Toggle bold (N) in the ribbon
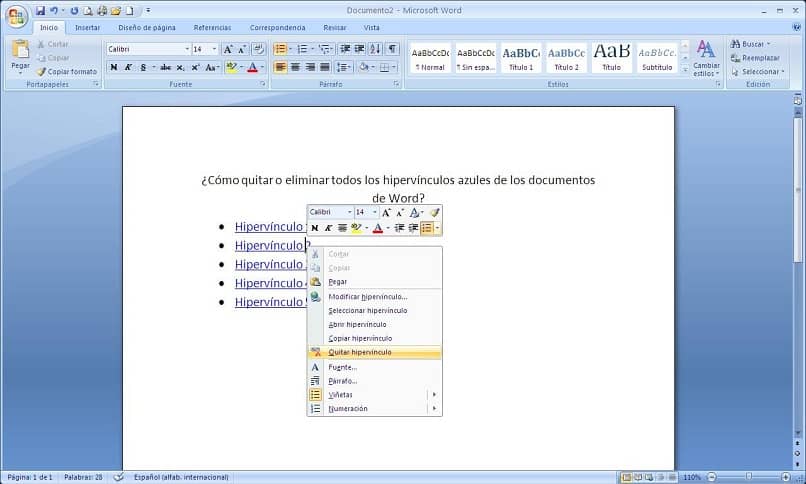The image size is (806, 484). (x=114, y=67)
